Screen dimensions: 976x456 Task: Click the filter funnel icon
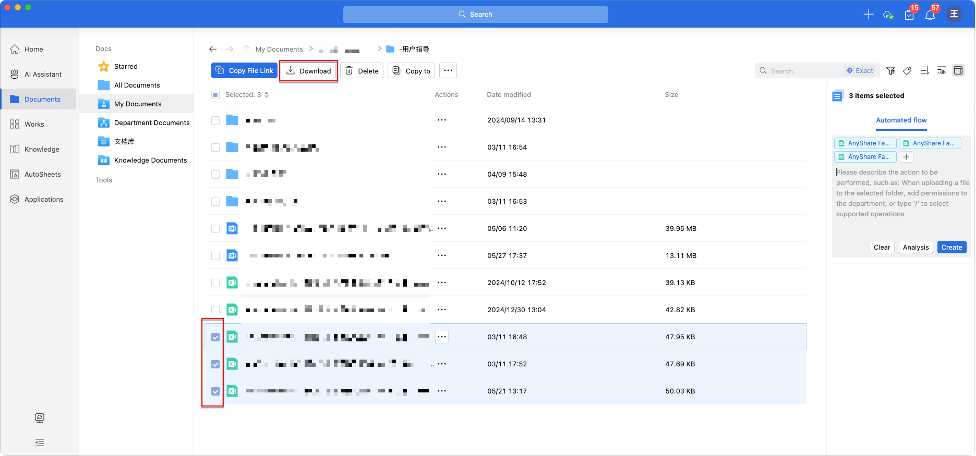click(890, 71)
